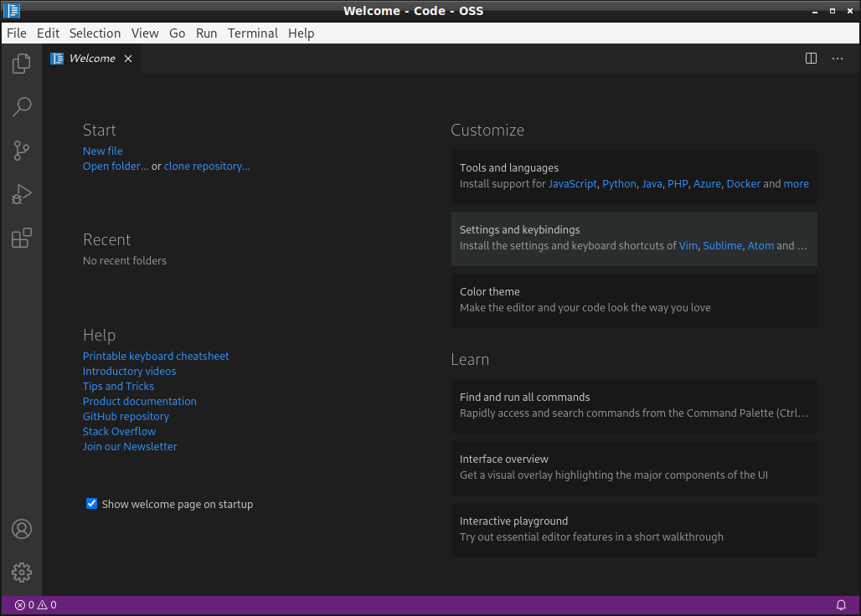861x616 pixels.
Task: Open the Accounts icon in activity bar
Action: pyautogui.click(x=22, y=529)
